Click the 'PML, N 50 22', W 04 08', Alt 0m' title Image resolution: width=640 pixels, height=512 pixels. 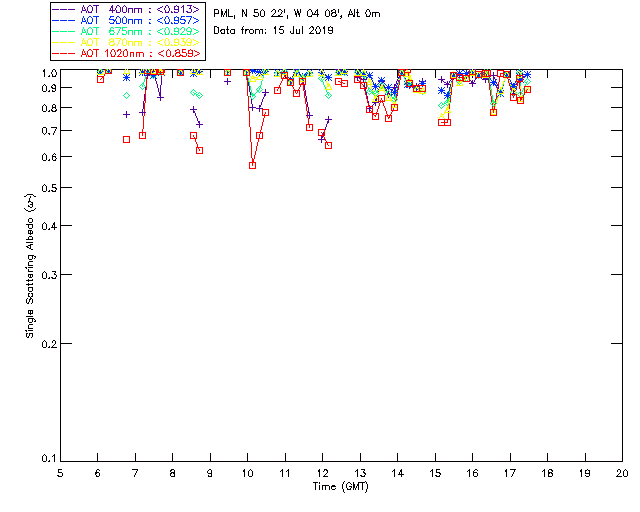pos(297,14)
